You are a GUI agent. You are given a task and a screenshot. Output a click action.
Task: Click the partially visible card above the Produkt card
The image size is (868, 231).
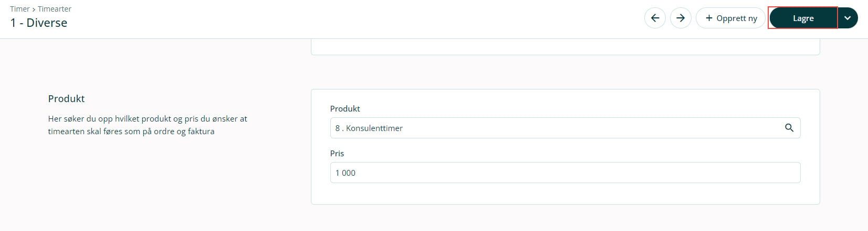pyautogui.click(x=564, y=46)
